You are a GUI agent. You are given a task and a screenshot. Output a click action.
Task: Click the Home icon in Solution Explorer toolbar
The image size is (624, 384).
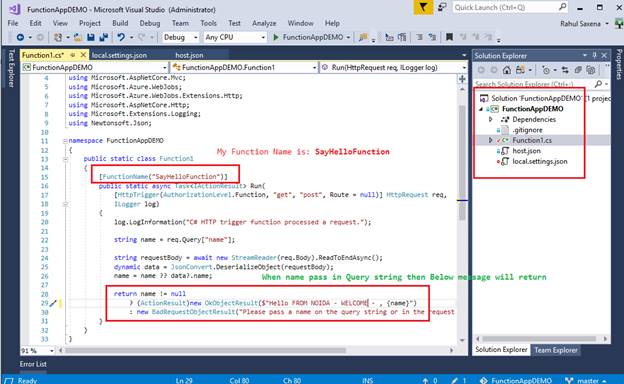507,70
